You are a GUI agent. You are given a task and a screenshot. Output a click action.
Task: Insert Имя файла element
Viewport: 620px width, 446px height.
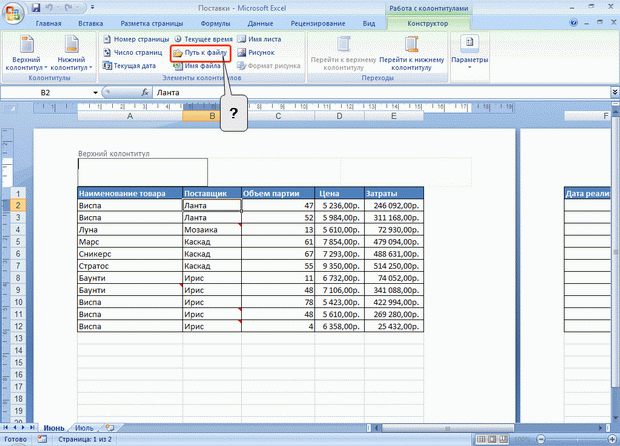197,66
